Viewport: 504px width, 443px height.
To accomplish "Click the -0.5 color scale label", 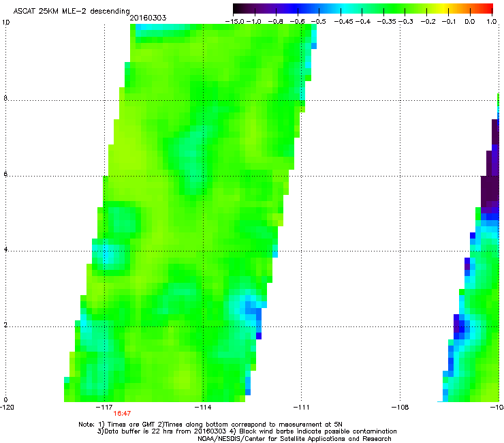I will coord(319,22).
